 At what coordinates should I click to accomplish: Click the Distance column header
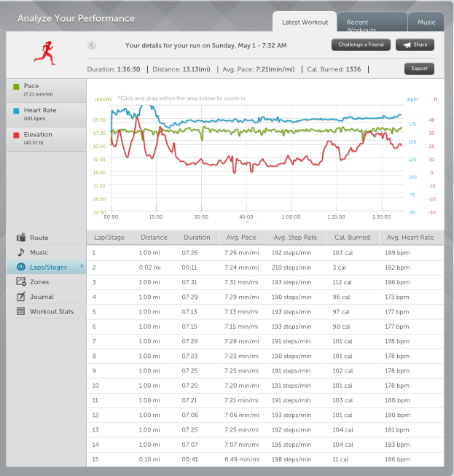pos(154,238)
